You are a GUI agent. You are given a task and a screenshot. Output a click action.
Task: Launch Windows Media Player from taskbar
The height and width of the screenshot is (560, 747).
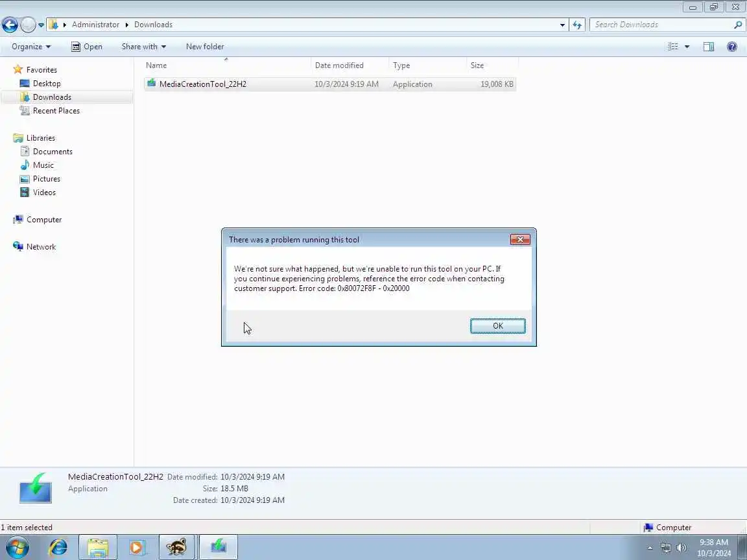(137, 547)
